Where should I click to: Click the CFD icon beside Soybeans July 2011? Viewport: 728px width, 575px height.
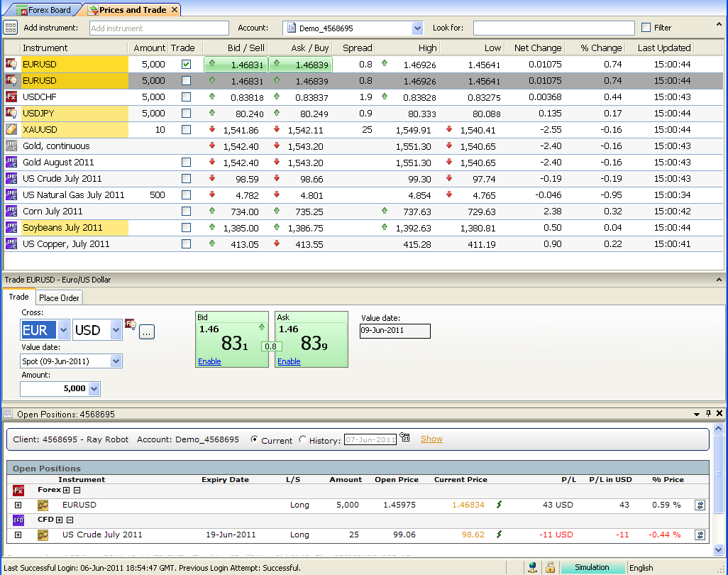(11, 228)
